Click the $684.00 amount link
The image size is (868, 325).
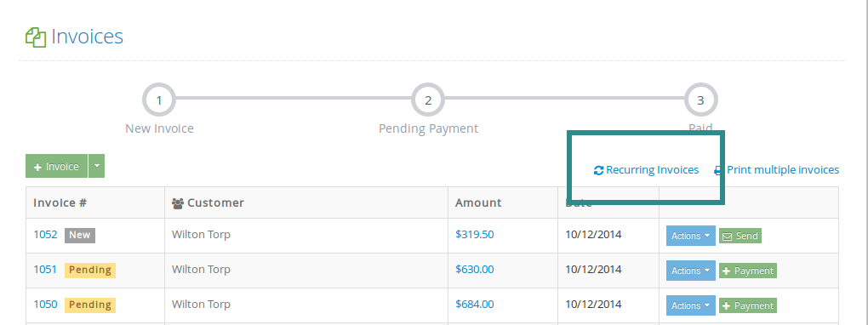(474, 305)
